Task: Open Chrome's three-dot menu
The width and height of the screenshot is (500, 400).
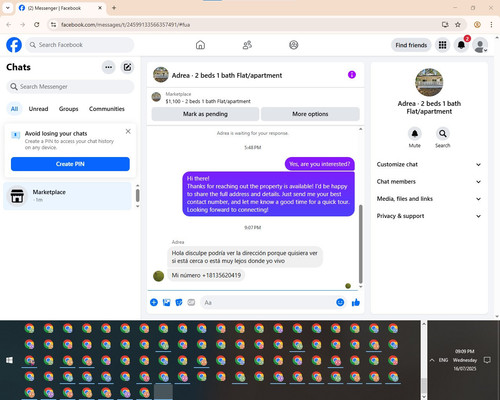Action: tap(491, 25)
